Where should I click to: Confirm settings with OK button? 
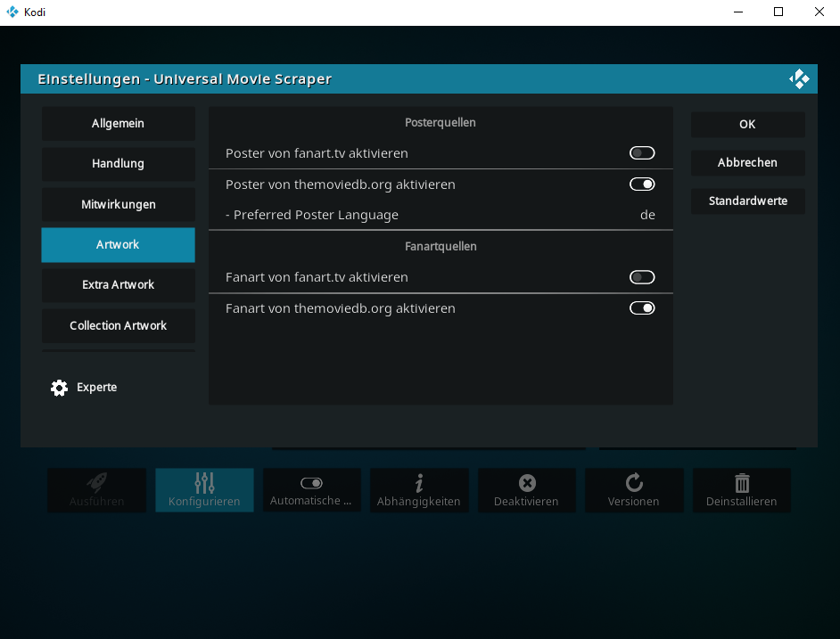[748, 124]
